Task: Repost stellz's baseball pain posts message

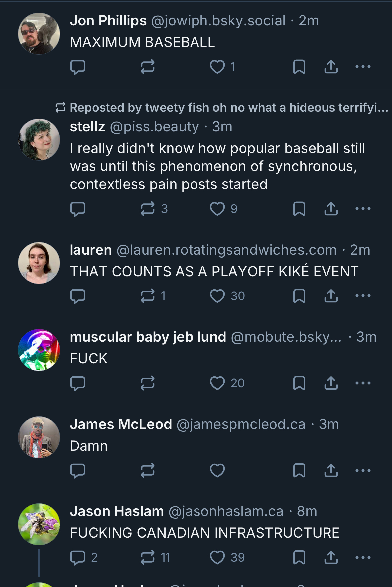Action: coord(148,209)
